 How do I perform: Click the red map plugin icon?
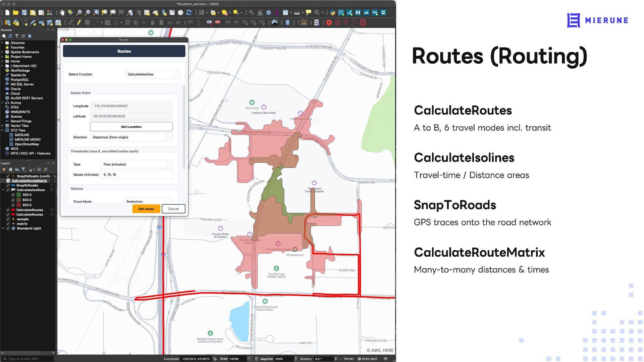pyautogui.click(x=337, y=22)
